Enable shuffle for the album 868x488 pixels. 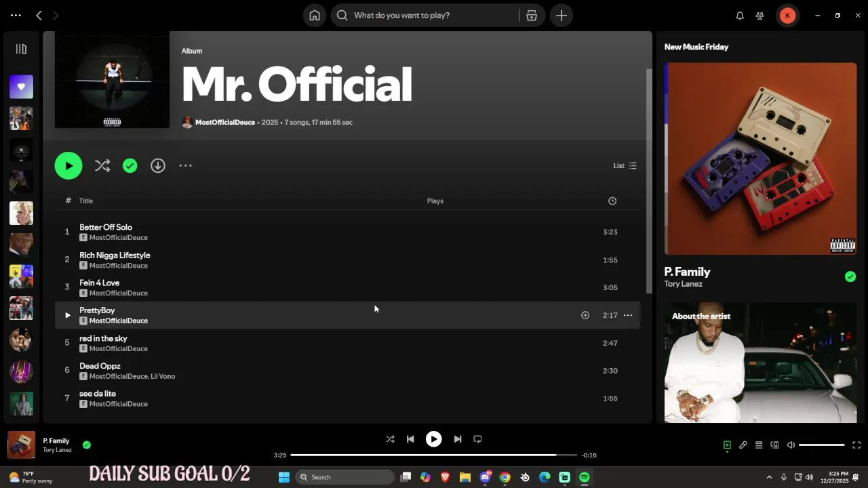pyautogui.click(x=102, y=165)
